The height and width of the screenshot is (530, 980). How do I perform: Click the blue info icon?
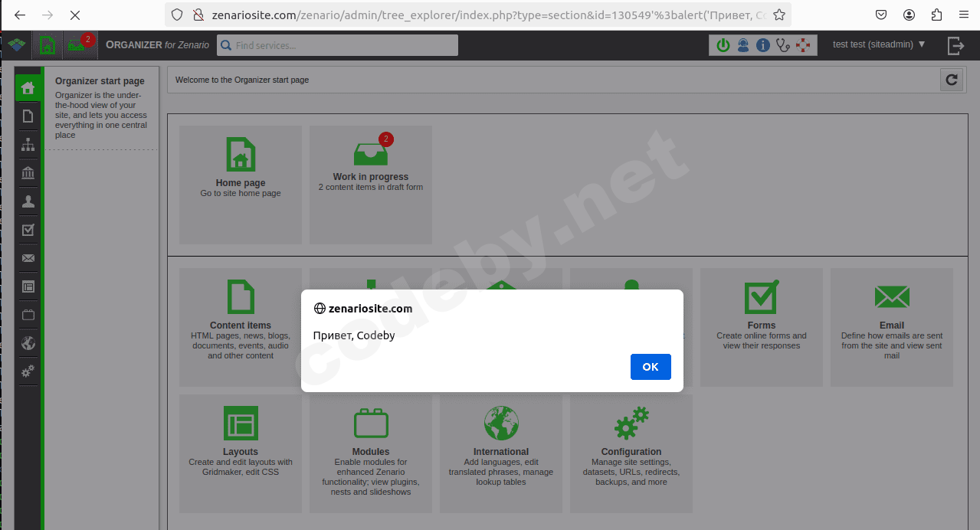[763, 45]
